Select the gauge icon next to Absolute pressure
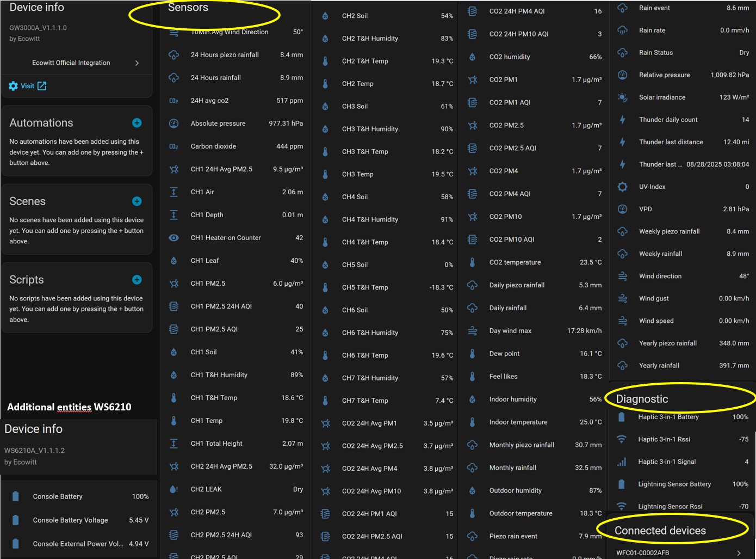The image size is (756, 559). [x=174, y=124]
